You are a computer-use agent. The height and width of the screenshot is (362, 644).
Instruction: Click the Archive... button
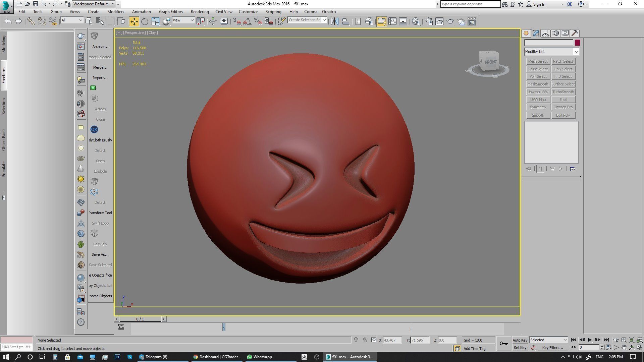[100, 47]
